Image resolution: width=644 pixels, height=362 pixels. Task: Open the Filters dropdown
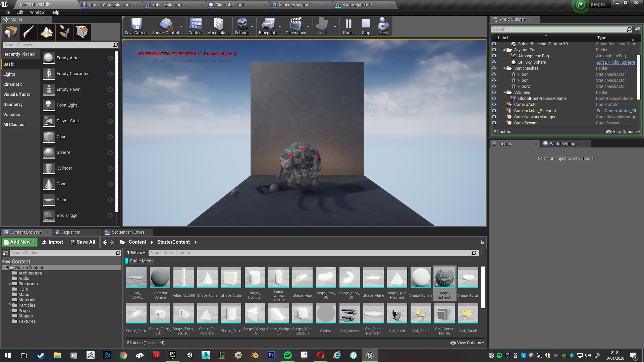coord(136,253)
